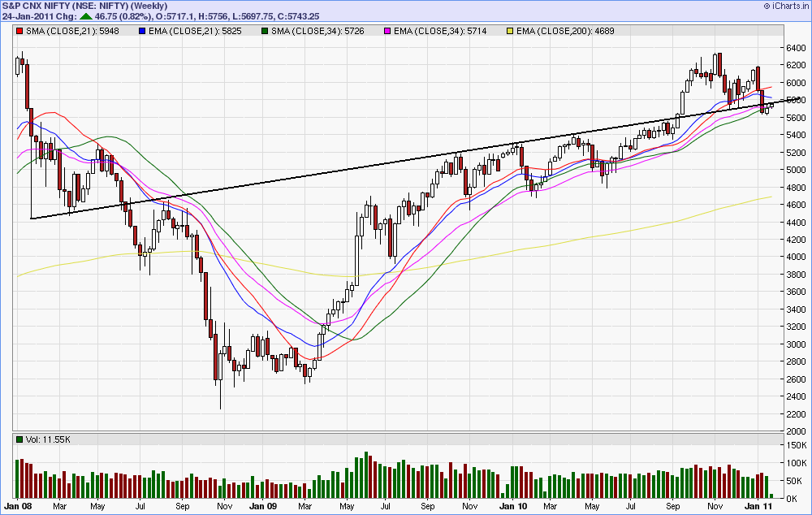Click the iCharts.in copyright link
This screenshot has height=515, width=812.
785,6
